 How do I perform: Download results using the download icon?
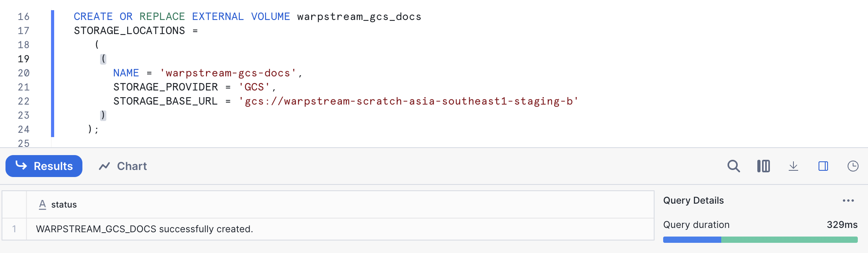pyautogui.click(x=793, y=166)
